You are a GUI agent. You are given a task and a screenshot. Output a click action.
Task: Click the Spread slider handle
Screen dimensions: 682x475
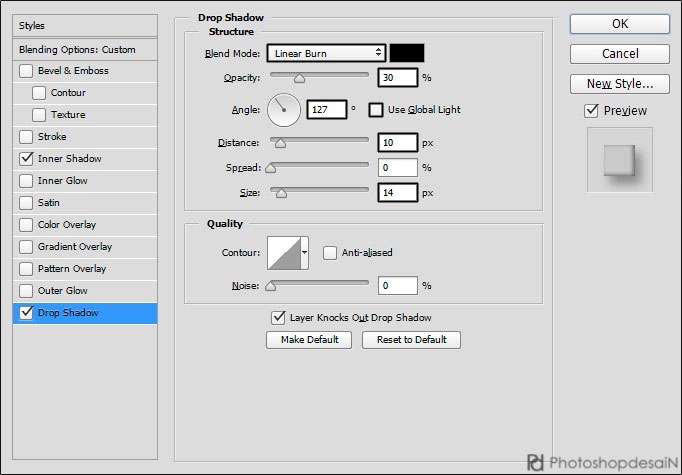tap(271, 168)
